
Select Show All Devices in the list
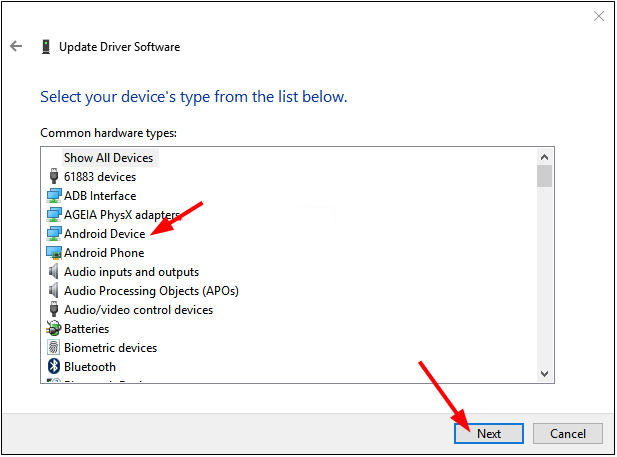pos(109,157)
